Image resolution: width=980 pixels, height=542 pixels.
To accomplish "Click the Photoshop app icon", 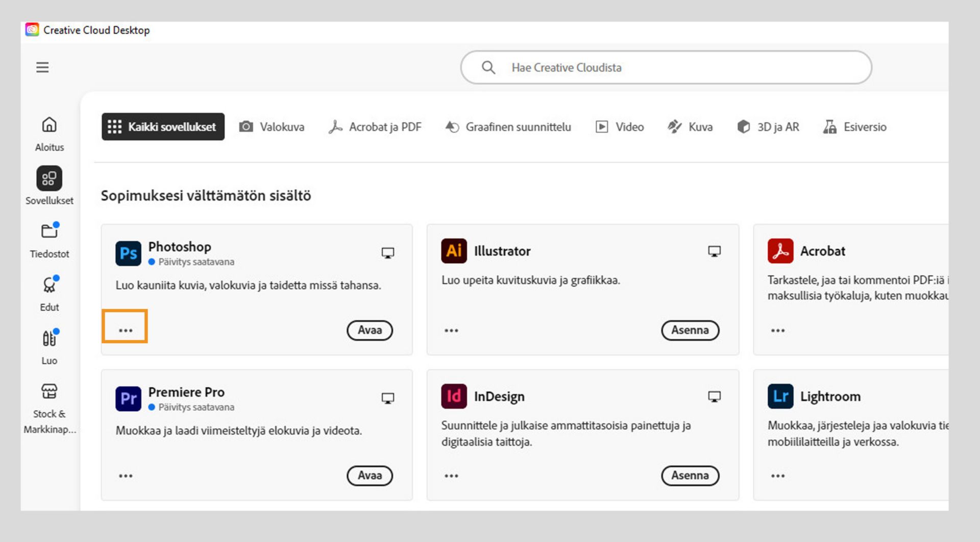I will click(x=128, y=253).
